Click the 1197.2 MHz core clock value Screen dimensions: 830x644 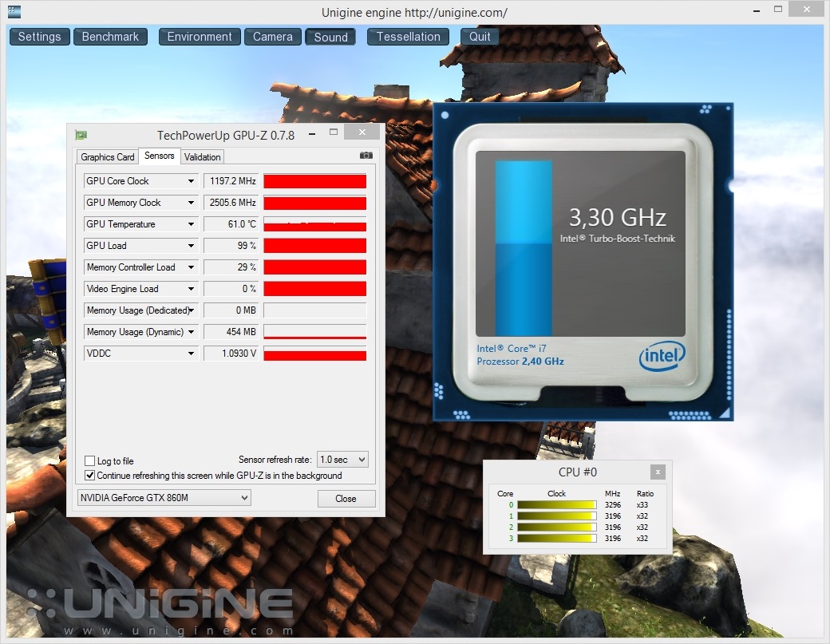[x=231, y=181]
